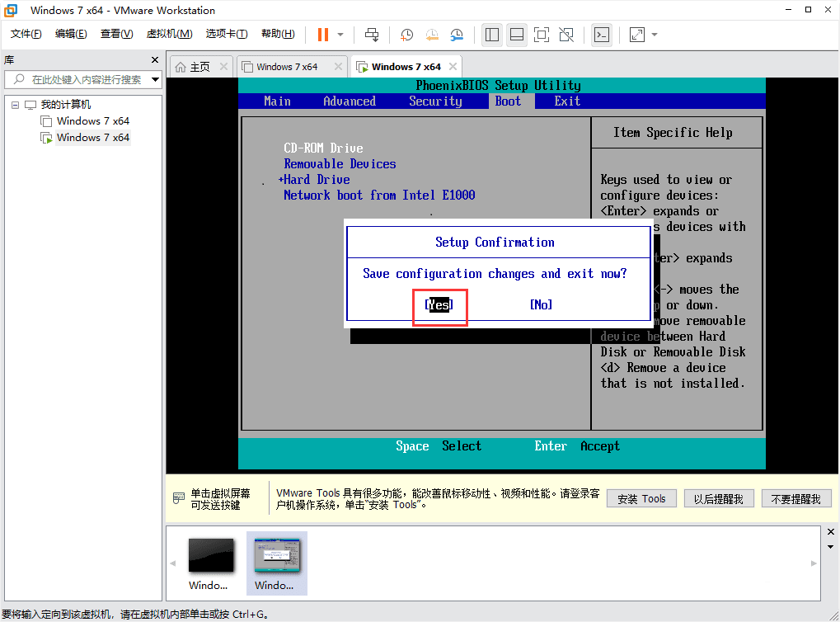Switch to the 主页 home tab
This screenshot has height=622, width=840.
click(x=199, y=67)
